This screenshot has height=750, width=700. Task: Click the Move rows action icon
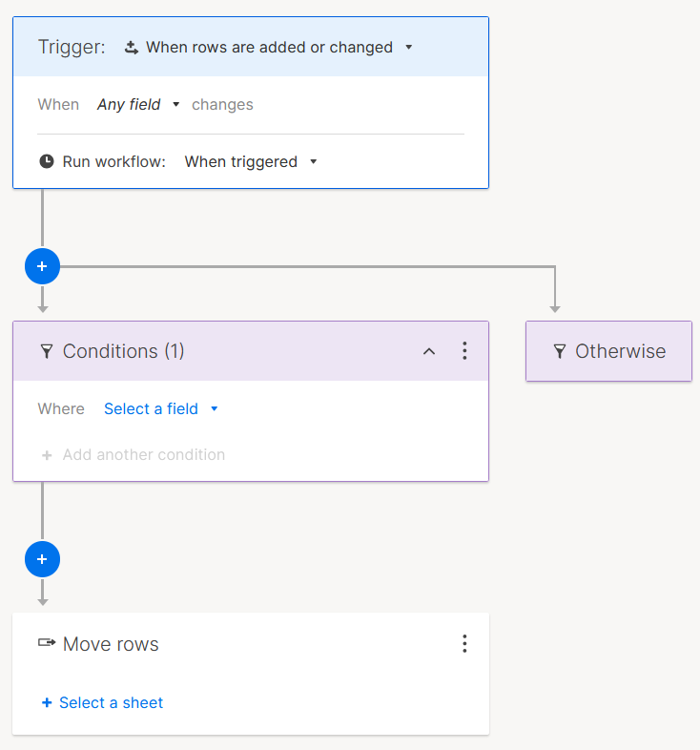(x=47, y=644)
